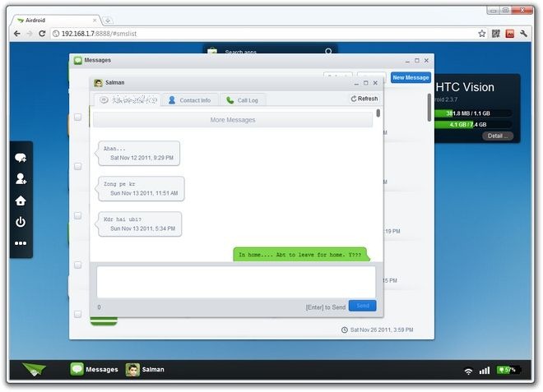The width and height of the screenshot is (543, 392).
Task: Click the 'Ahan...' message bubble
Action: (x=138, y=153)
